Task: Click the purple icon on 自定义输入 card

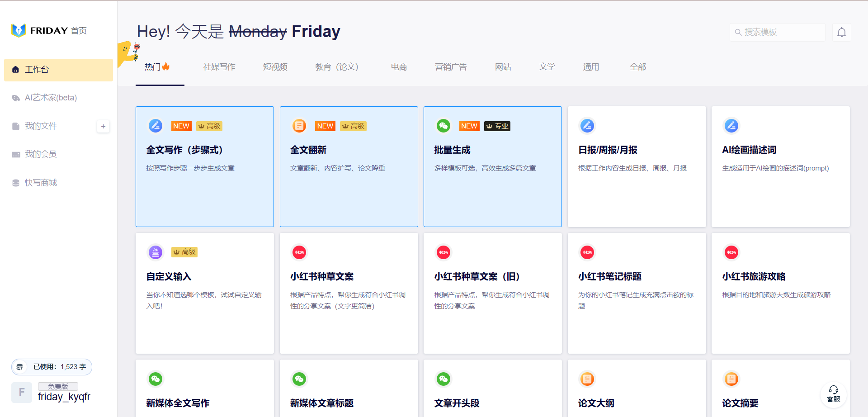Action: (x=156, y=252)
